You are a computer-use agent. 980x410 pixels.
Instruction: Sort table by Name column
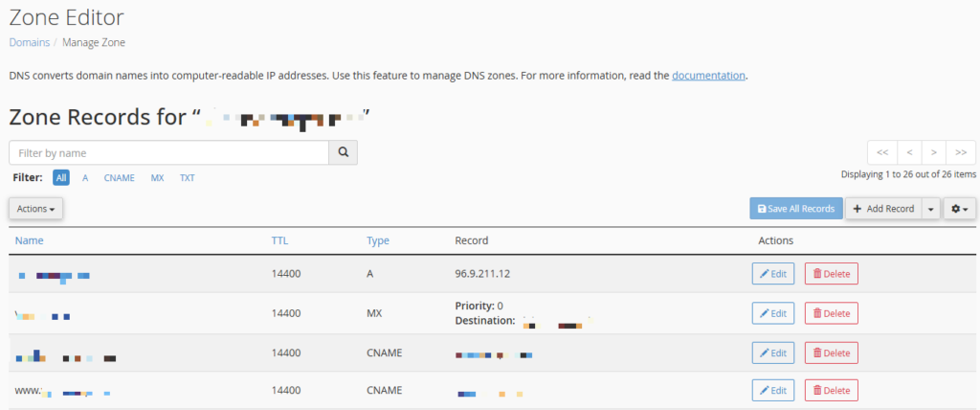point(30,240)
